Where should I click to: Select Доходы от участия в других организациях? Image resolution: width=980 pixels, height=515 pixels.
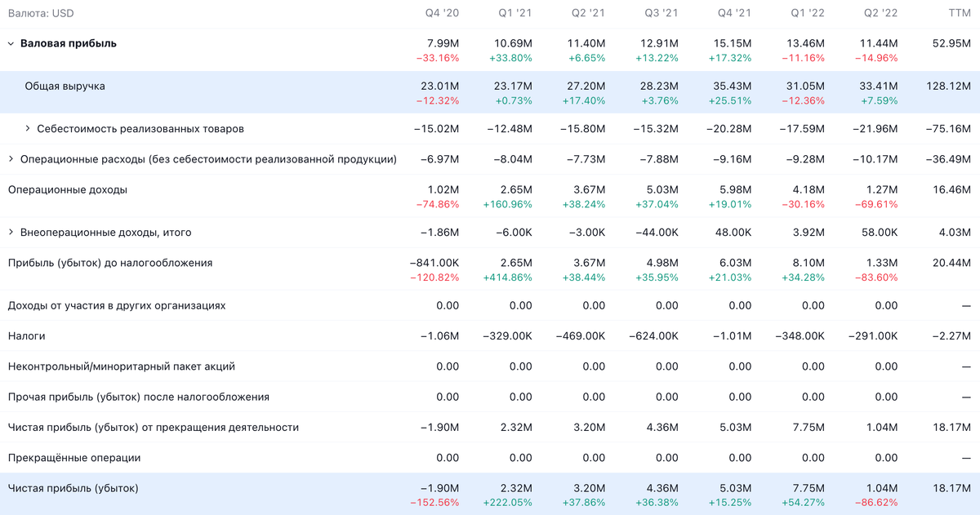pyautogui.click(x=117, y=306)
